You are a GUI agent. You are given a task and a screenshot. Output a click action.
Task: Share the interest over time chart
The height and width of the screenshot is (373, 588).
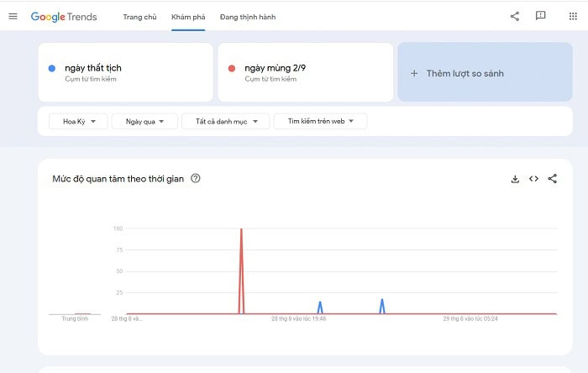[x=552, y=179]
